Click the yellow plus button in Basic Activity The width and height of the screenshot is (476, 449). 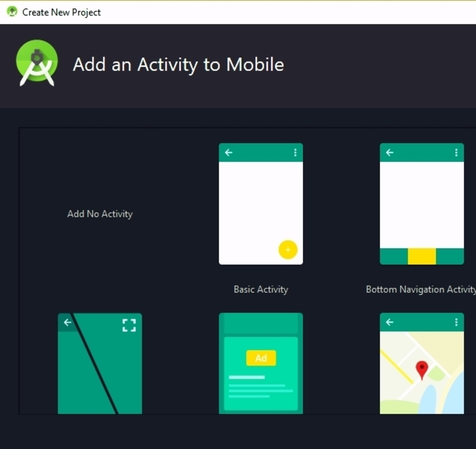point(288,250)
